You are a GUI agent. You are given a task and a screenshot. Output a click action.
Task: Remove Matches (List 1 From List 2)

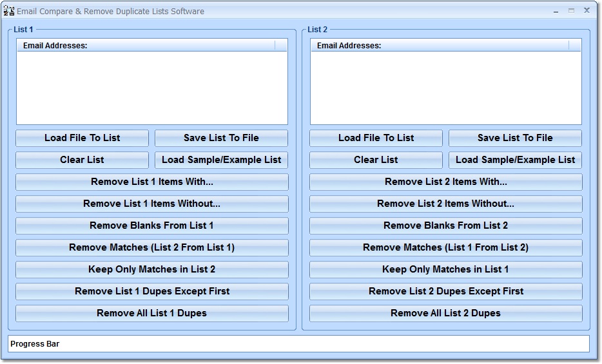pyautogui.click(x=446, y=247)
